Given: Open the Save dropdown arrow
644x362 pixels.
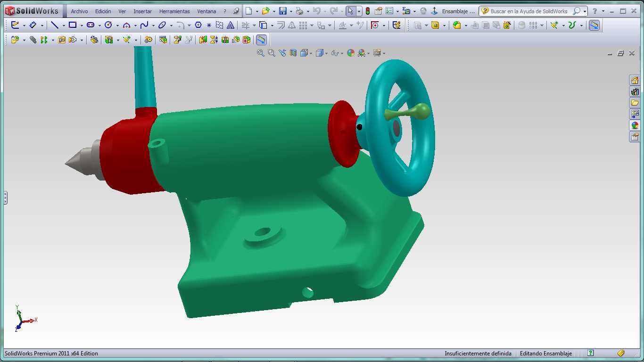Looking at the screenshot, I should coord(291,11).
